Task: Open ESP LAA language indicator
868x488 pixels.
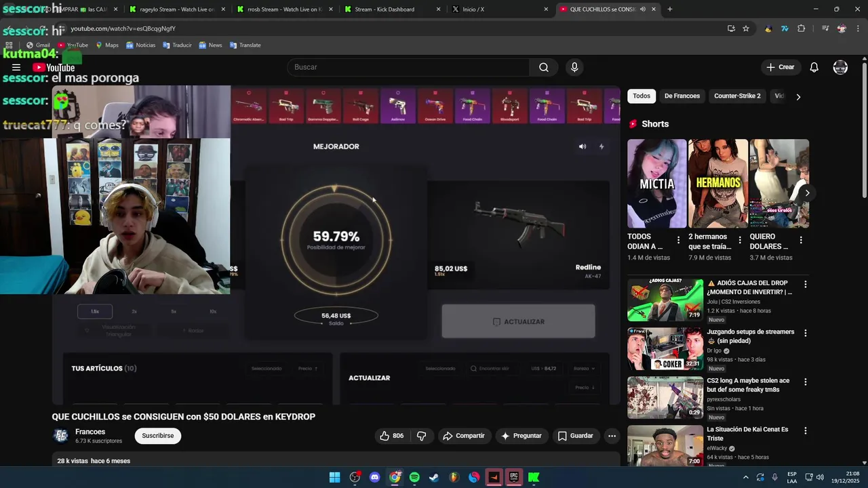Action: click(x=792, y=477)
